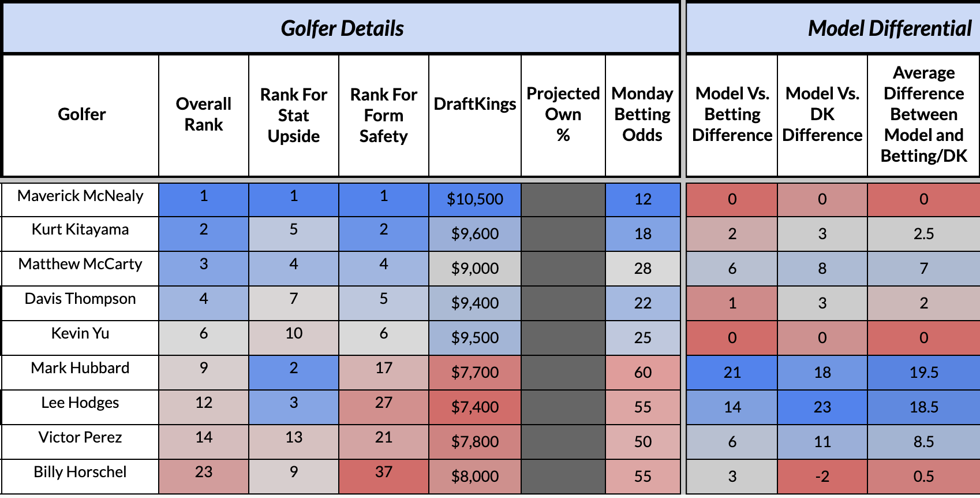
Task: Select Billy Horschel's -2 DK difference cell
Action: click(x=822, y=477)
